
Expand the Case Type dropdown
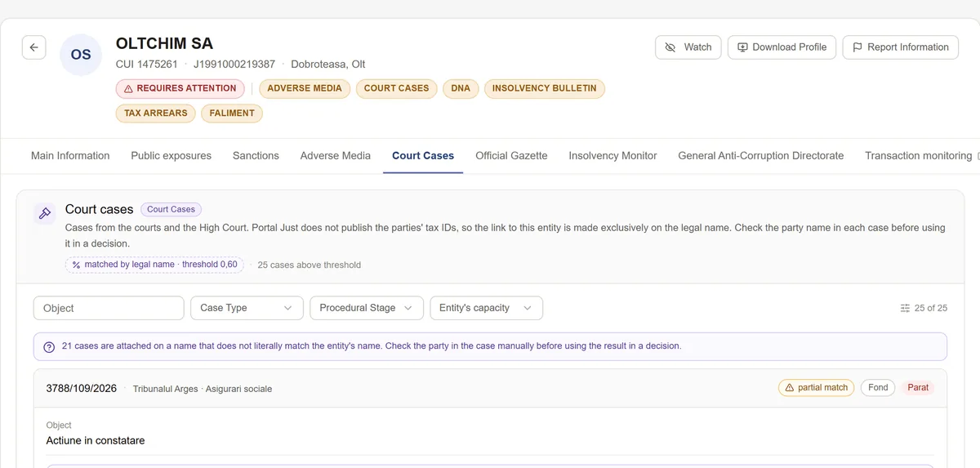[x=246, y=308]
